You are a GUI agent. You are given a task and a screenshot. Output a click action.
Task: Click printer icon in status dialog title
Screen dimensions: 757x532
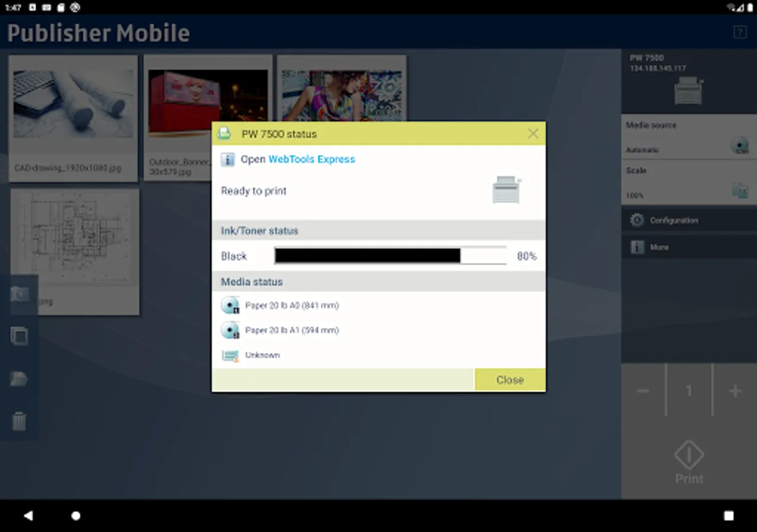pyautogui.click(x=225, y=134)
